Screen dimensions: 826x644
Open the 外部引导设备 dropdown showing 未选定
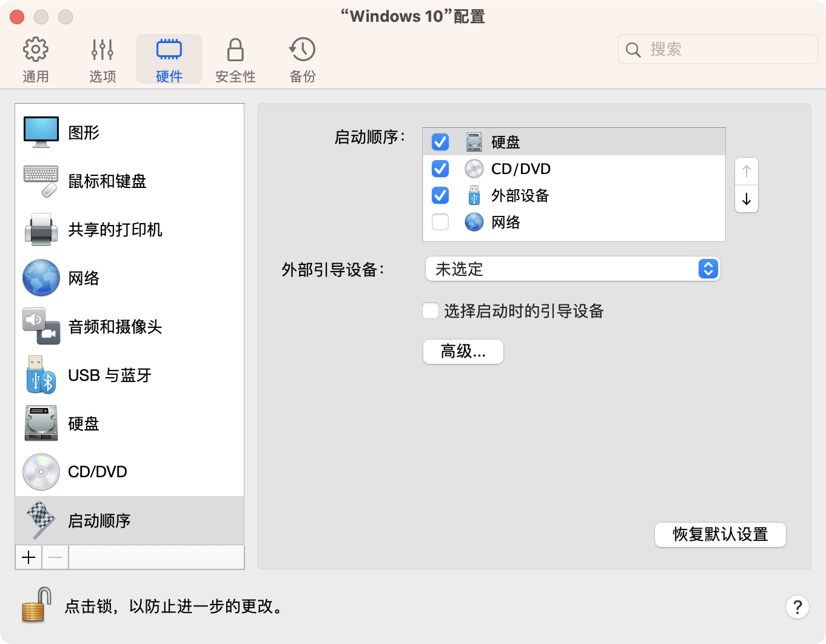[572, 269]
